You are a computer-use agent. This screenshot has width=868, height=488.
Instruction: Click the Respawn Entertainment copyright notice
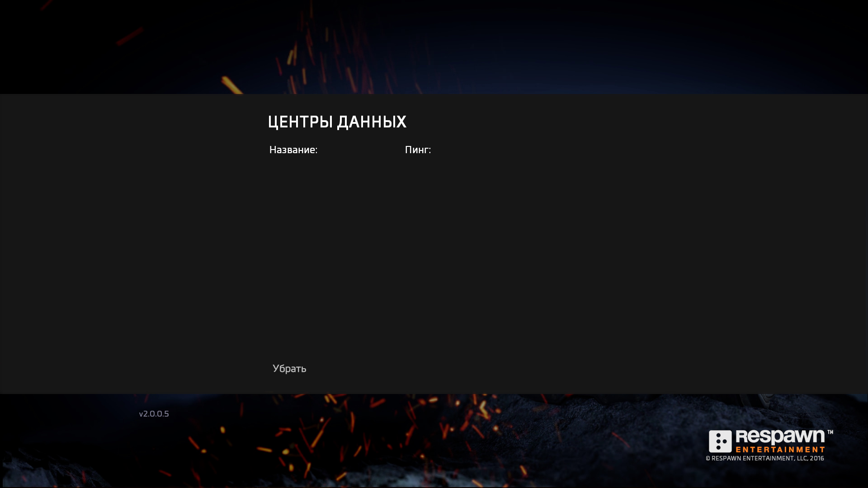pyautogui.click(x=764, y=459)
